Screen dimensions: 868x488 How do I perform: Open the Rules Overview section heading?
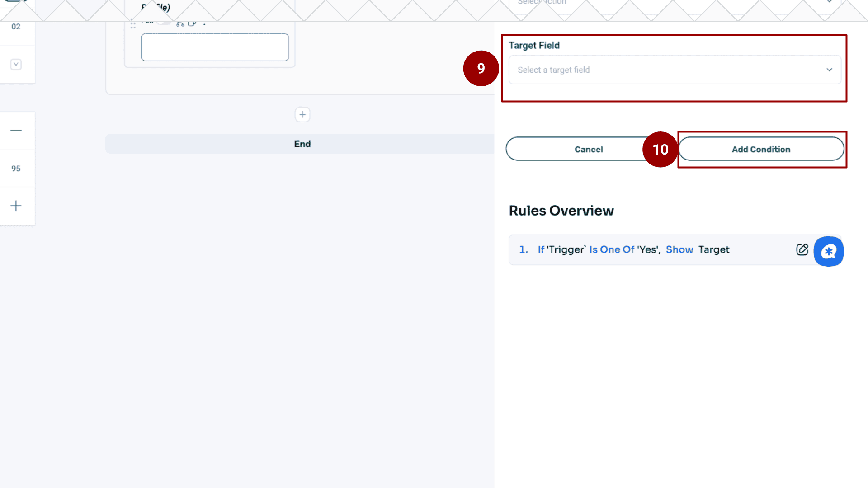tap(561, 210)
